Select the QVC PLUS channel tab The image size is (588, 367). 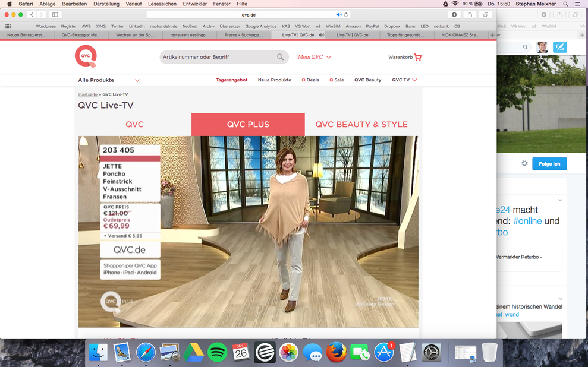[248, 124]
